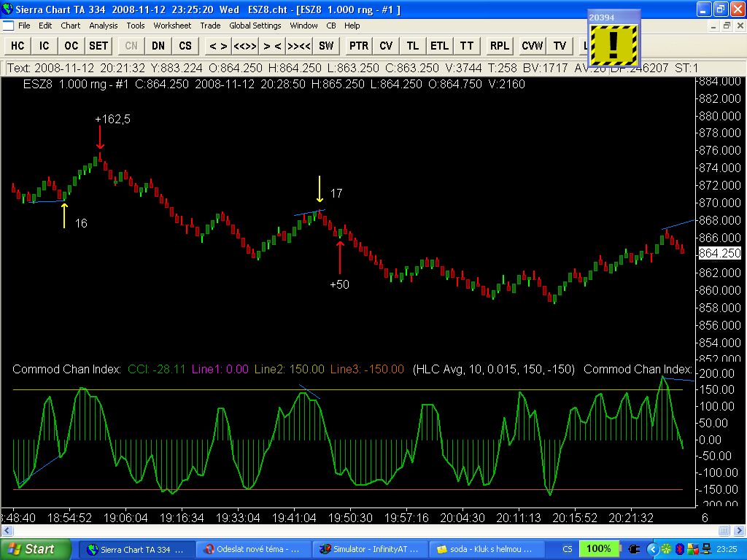Expand the system tray hidden icons arrow

(653, 548)
